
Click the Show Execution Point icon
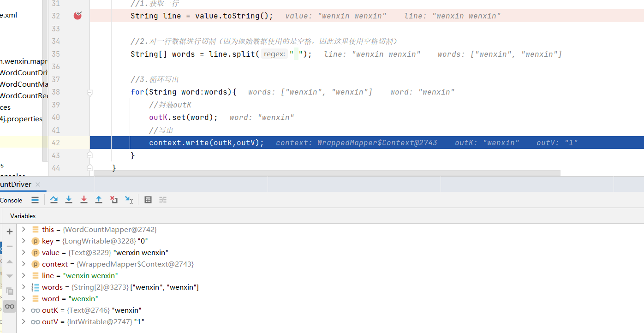[35, 200]
